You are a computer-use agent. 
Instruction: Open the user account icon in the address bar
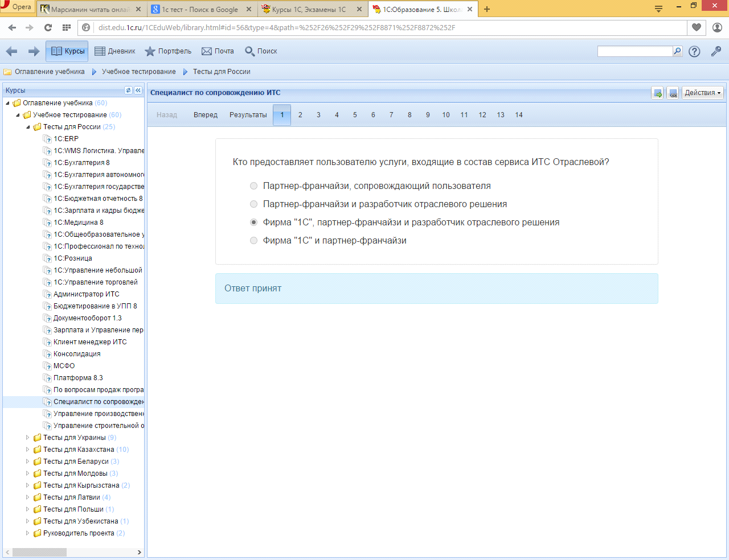tap(718, 27)
